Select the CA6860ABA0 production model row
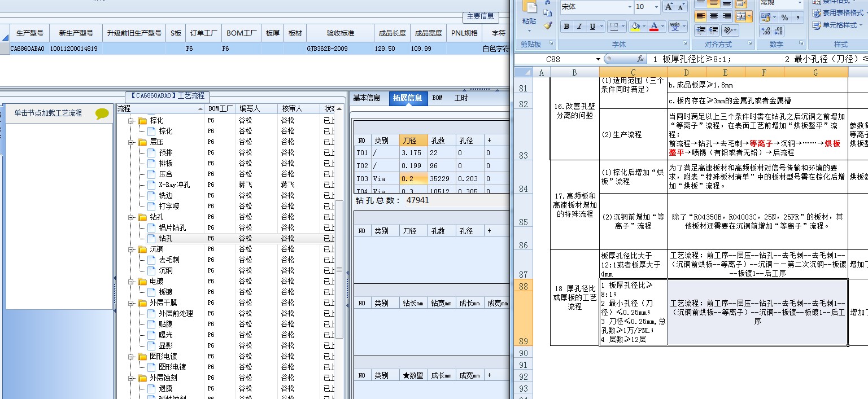 coord(254,49)
